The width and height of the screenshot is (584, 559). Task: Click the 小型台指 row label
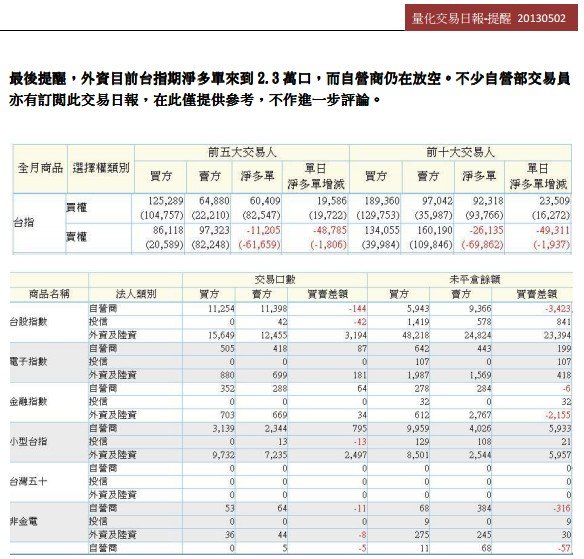(28, 442)
